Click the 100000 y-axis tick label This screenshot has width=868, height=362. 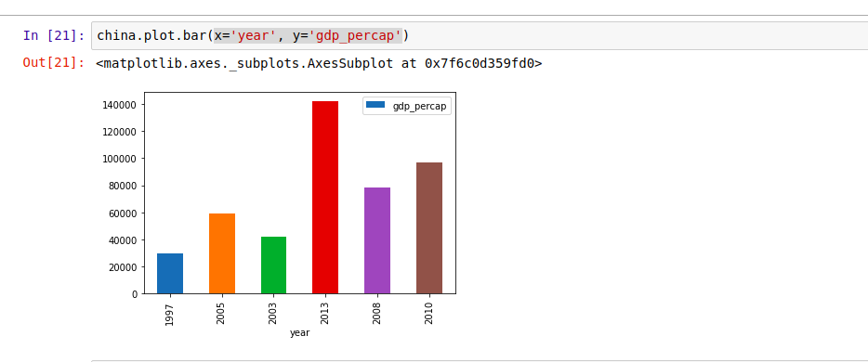(121, 159)
